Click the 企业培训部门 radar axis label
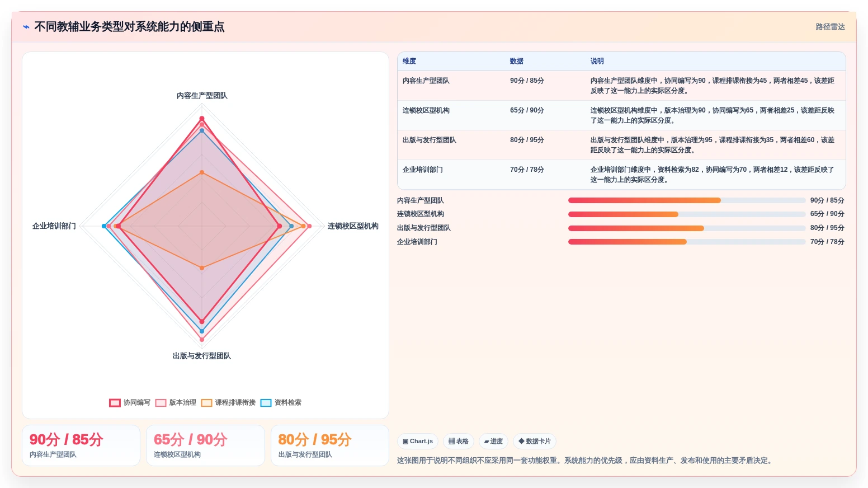The height and width of the screenshot is (488, 868). [54, 226]
